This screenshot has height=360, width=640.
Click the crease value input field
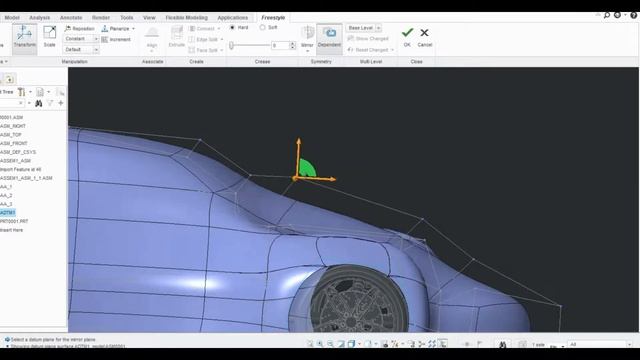point(280,45)
